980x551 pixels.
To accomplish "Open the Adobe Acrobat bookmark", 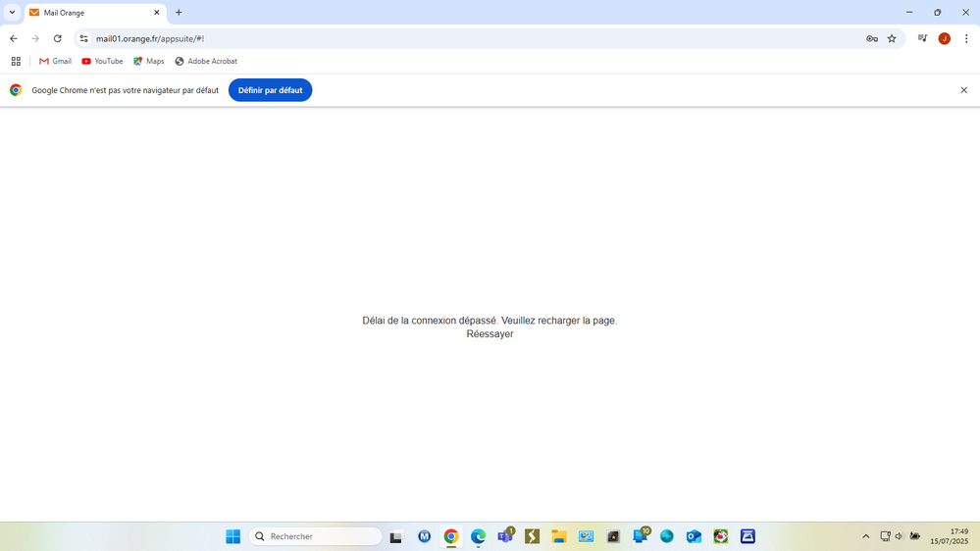I will (x=206, y=61).
